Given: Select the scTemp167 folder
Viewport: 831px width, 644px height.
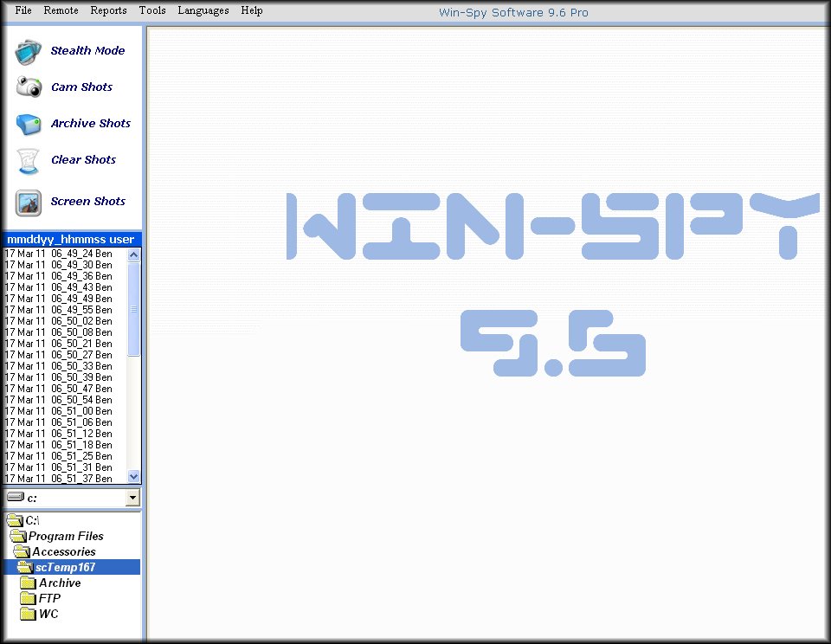Looking at the screenshot, I should (x=73, y=567).
